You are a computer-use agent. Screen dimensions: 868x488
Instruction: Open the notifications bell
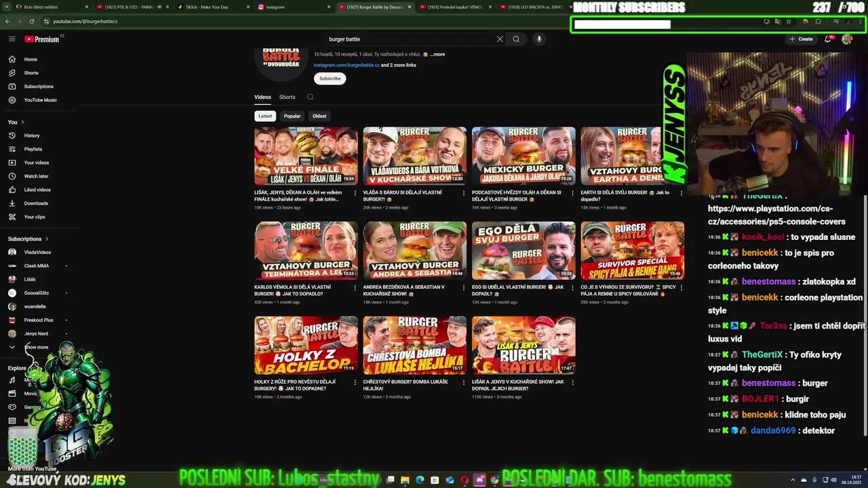(828, 39)
